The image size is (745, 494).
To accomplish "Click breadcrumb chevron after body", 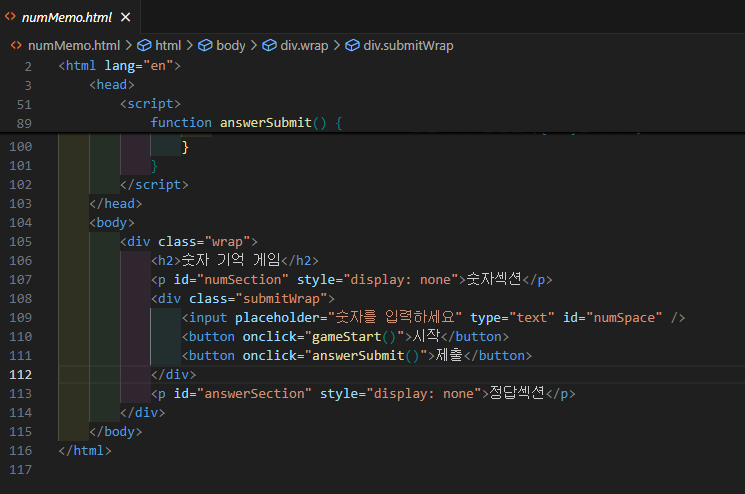I will [x=254, y=45].
